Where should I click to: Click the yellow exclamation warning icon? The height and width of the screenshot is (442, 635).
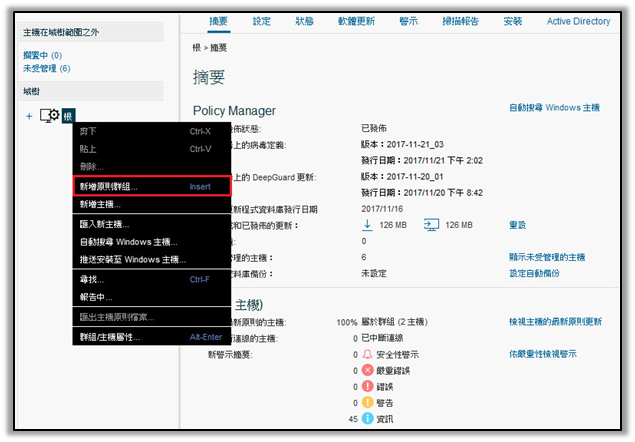(367, 402)
